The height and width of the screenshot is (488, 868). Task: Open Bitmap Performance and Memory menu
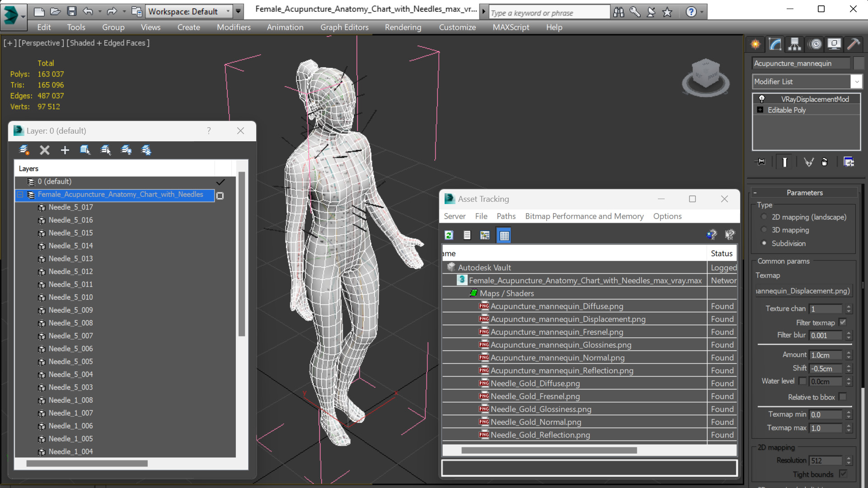pos(584,216)
